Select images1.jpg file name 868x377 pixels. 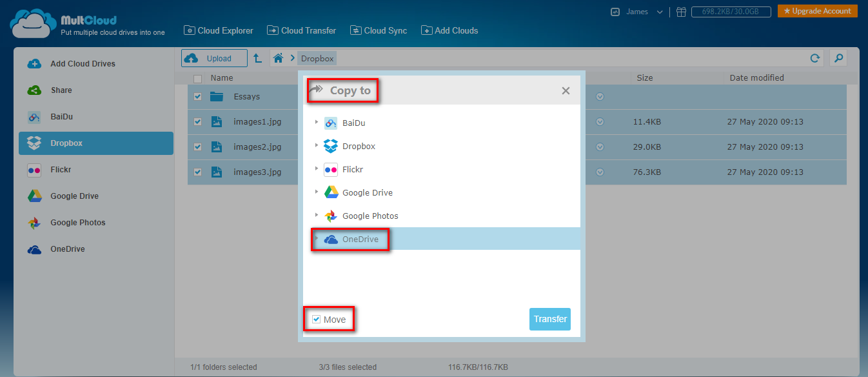[x=258, y=121]
